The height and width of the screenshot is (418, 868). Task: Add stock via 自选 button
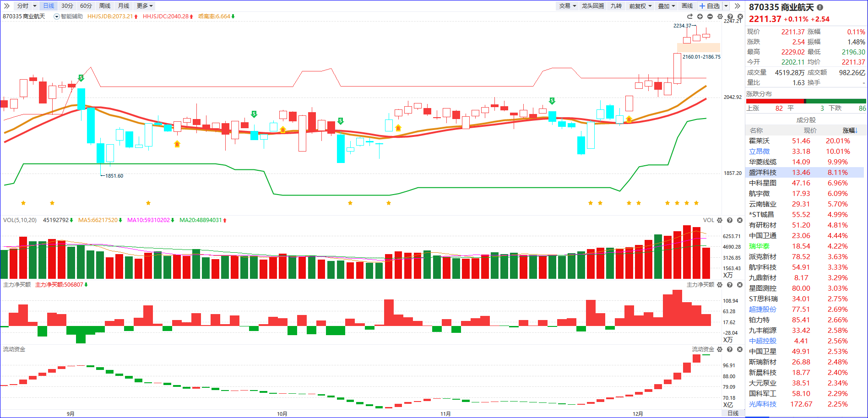point(710,6)
